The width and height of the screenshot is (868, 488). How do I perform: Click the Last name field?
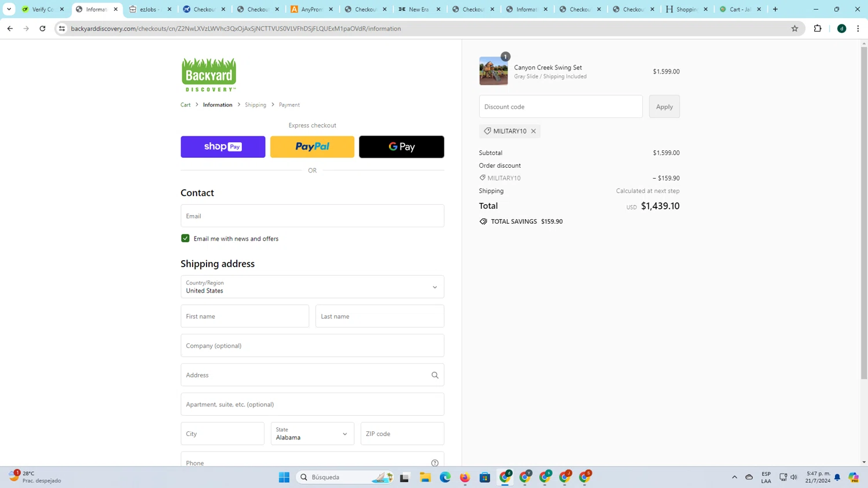click(x=380, y=316)
